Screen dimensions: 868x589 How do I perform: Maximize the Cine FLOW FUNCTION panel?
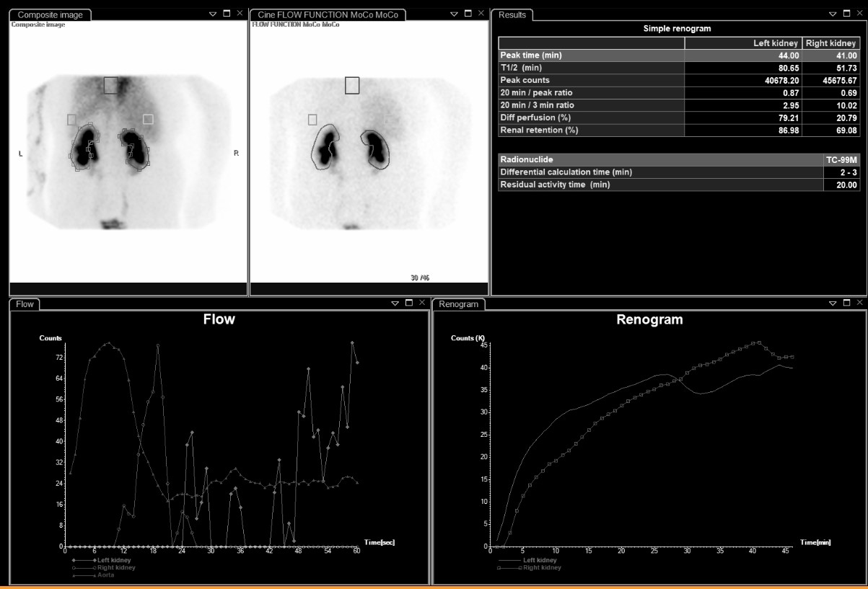[468, 14]
